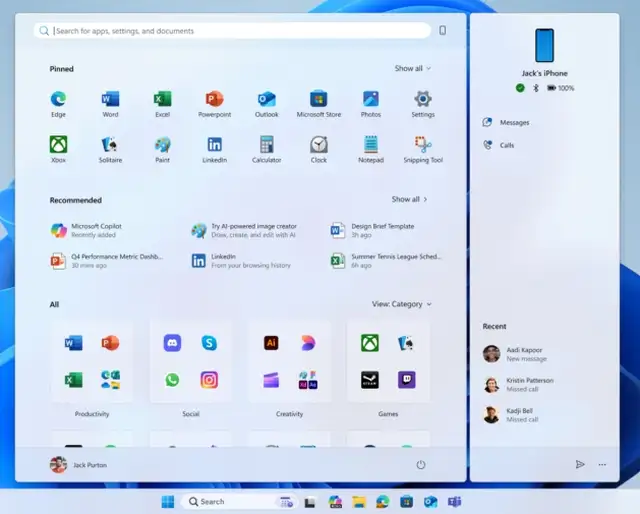Open Calls in the phone panel
Screen dimensions: 640x514
[506, 145]
